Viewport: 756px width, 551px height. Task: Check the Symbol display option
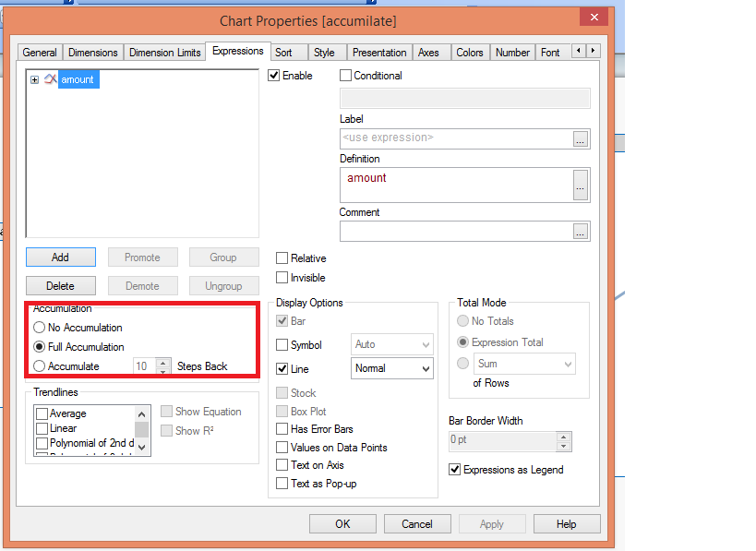282,345
